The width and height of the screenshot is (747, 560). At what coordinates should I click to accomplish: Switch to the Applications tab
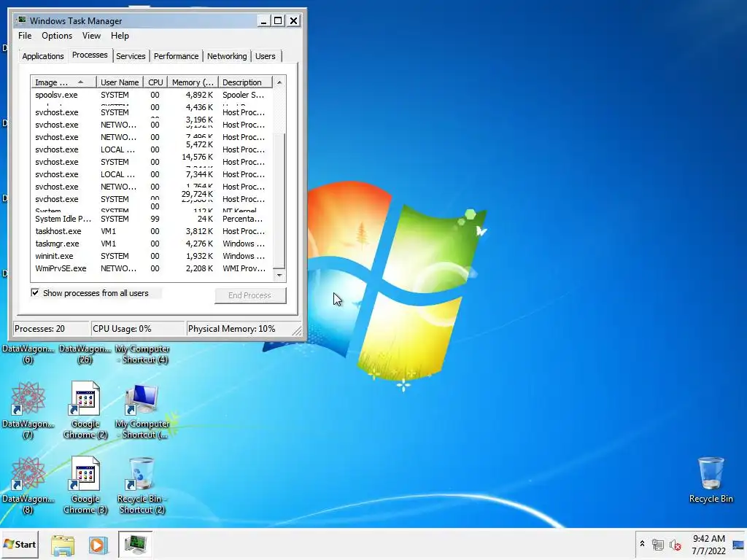(x=43, y=56)
